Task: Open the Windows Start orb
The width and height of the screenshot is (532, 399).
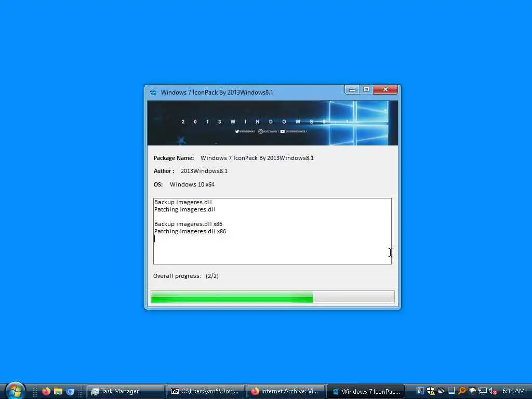Action: [15, 391]
